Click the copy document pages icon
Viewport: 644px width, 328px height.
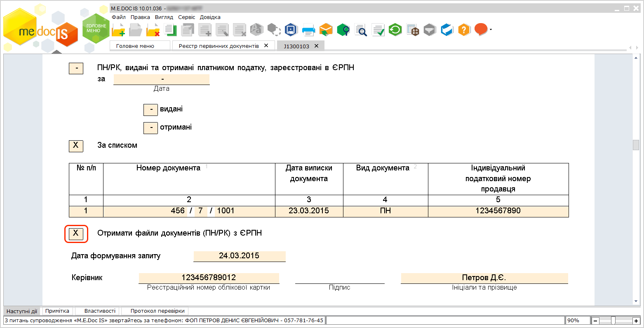coord(170,30)
